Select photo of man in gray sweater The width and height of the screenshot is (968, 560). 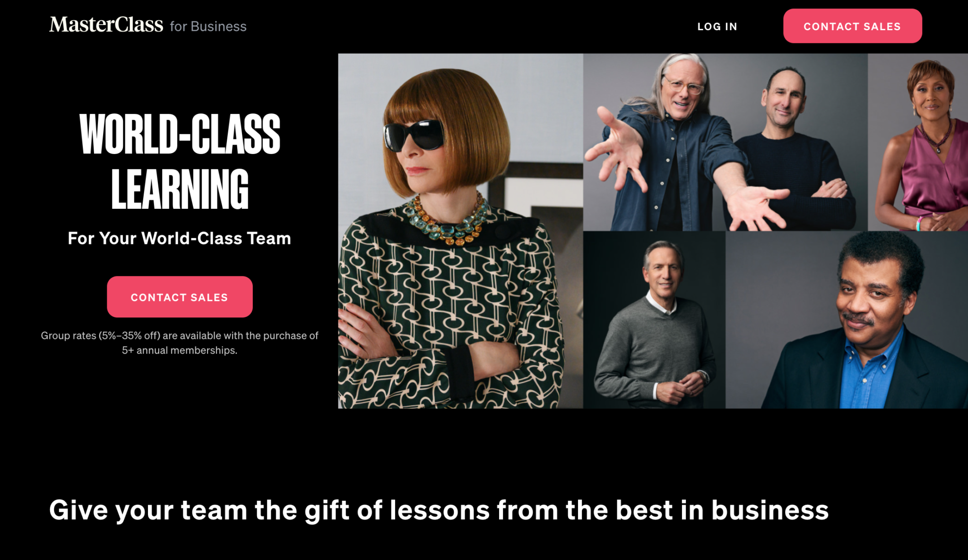(654, 320)
